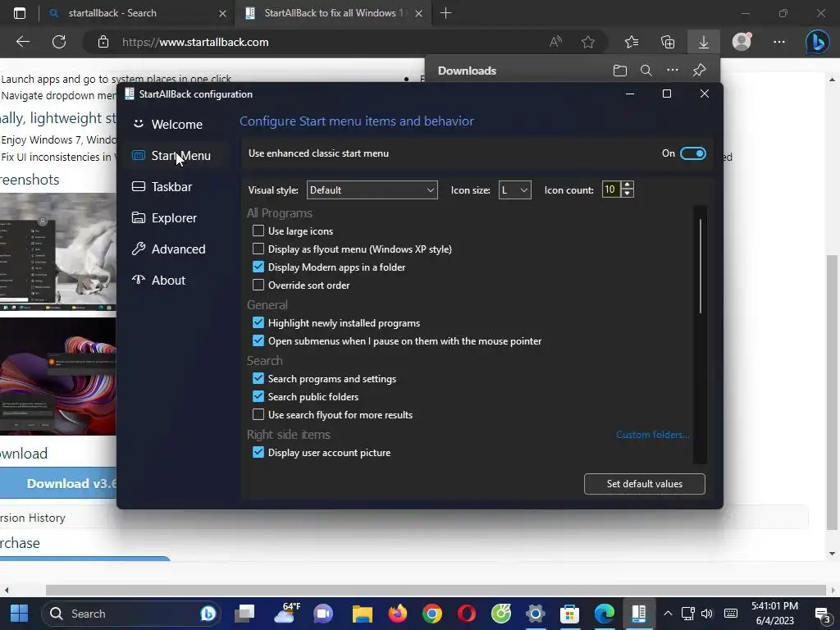This screenshot has height=630, width=840.
Task: Open Edge tab actions menu icon
Action: [x=20, y=13]
